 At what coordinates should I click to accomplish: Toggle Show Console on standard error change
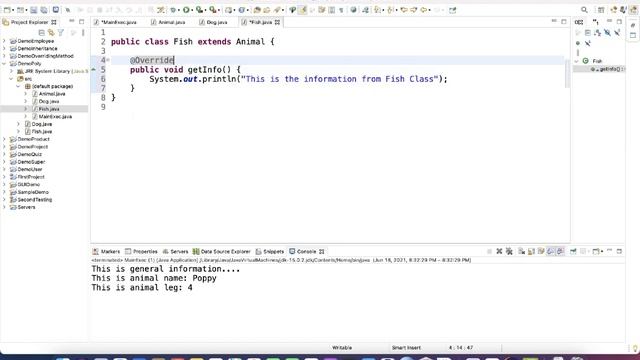click(560, 251)
